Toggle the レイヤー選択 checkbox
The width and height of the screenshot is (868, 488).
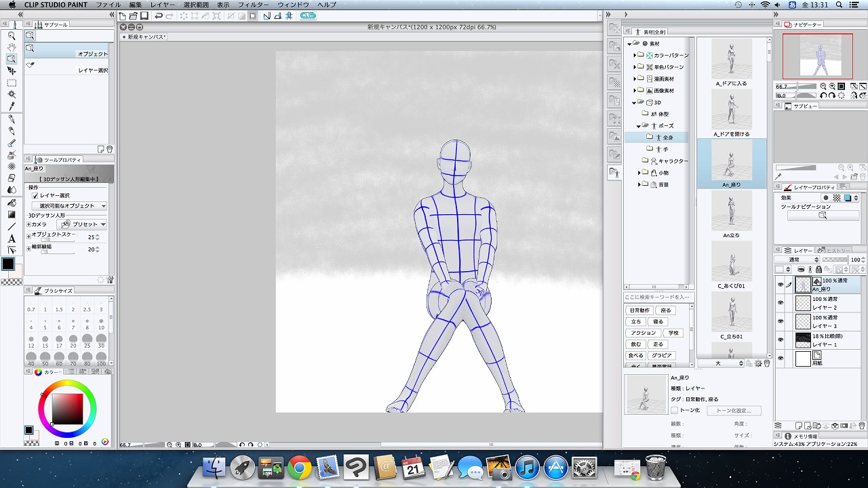coord(35,195)
